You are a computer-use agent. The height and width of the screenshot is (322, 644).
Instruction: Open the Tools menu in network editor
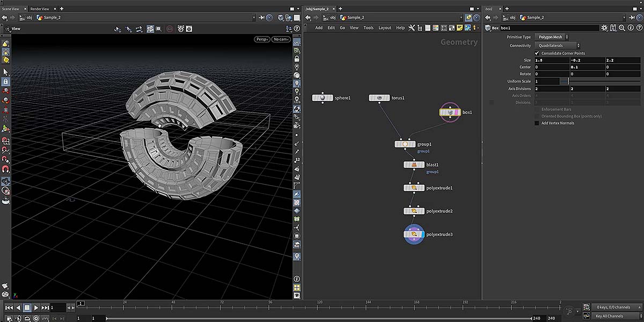coord(368,28)
